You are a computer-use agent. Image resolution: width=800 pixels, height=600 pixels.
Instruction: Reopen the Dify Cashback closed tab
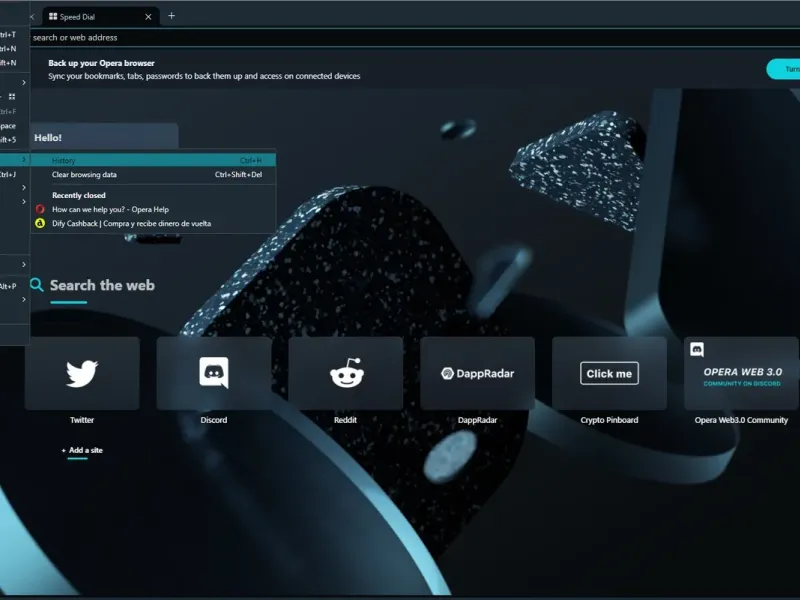[154, 223]
